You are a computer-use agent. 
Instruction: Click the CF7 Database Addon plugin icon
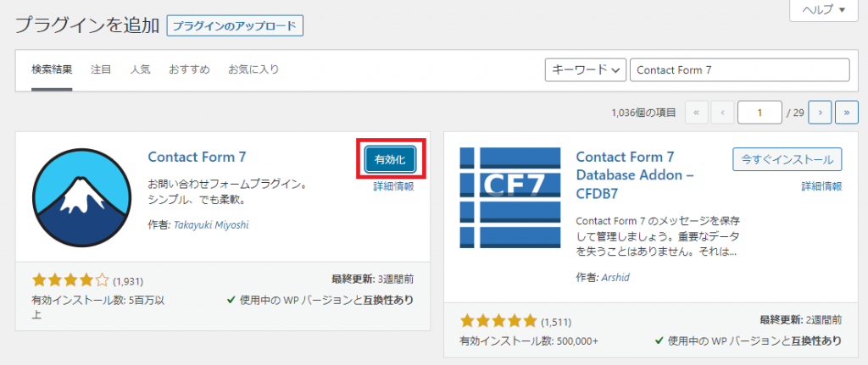click(x=509, y=197)
